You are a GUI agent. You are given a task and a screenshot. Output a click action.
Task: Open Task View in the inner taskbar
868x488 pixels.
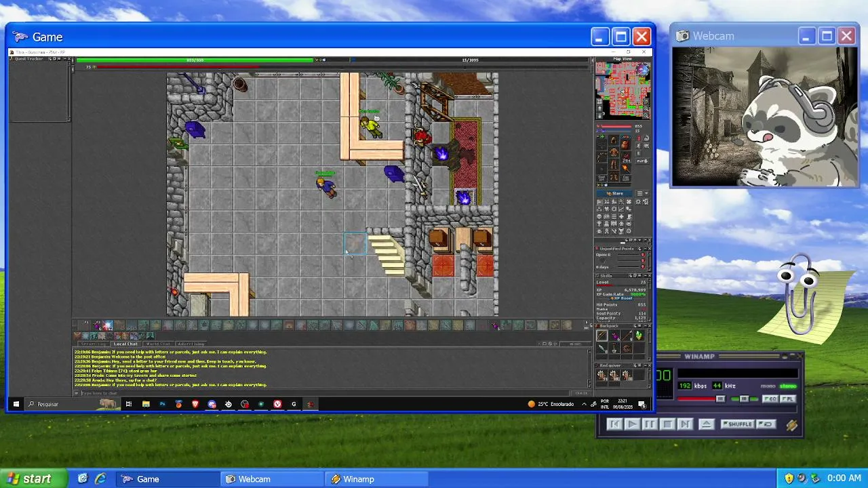click(x=128, y=404)
